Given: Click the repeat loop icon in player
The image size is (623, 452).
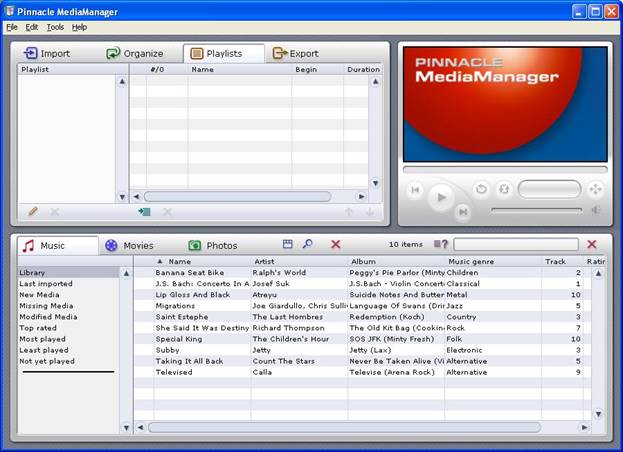Looking at the screenshot, I should (481, 189).
